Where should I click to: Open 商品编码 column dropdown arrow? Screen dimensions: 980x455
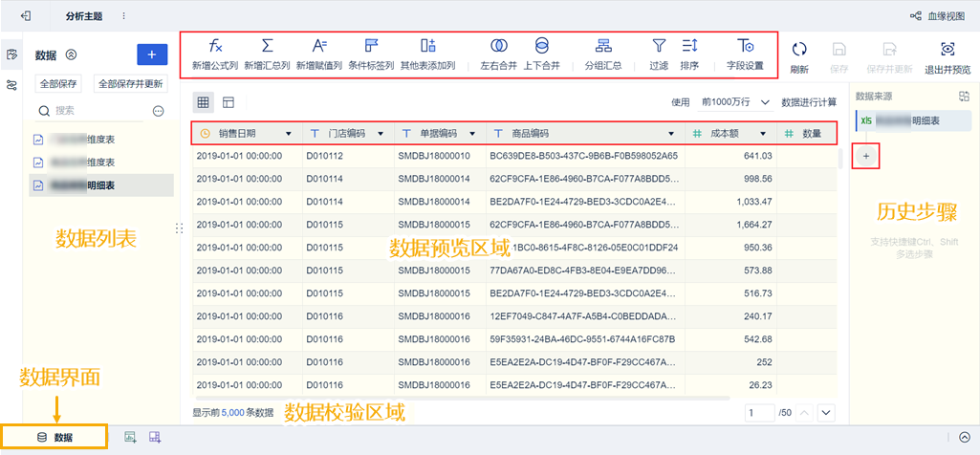coord(671,133)
